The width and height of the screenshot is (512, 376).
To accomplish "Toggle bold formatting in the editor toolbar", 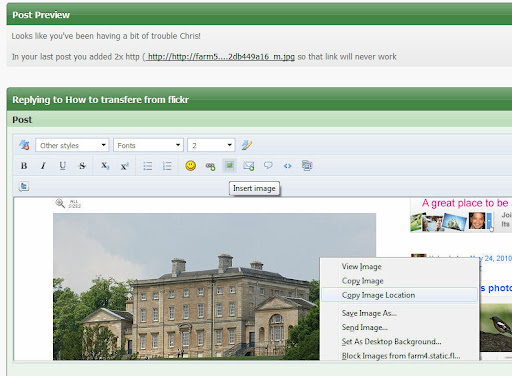I will (24, 166).
